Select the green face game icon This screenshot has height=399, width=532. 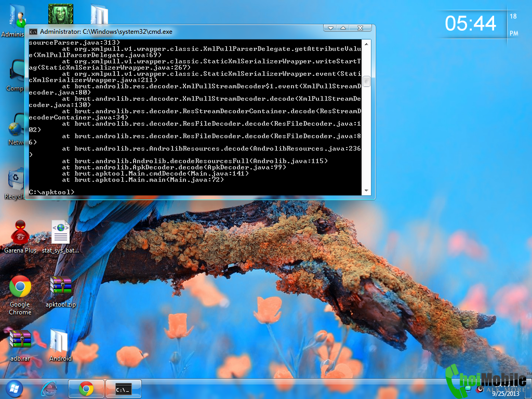61,14
